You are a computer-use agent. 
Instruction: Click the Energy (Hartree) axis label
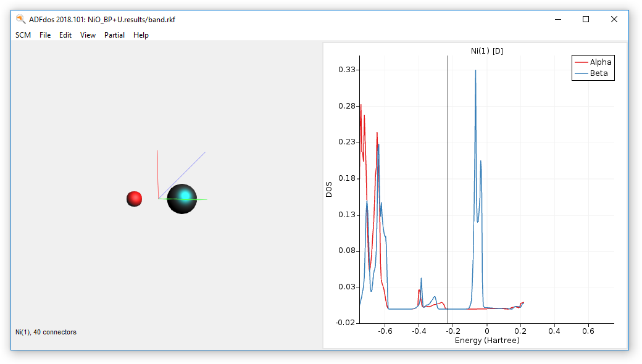point(486,340)
